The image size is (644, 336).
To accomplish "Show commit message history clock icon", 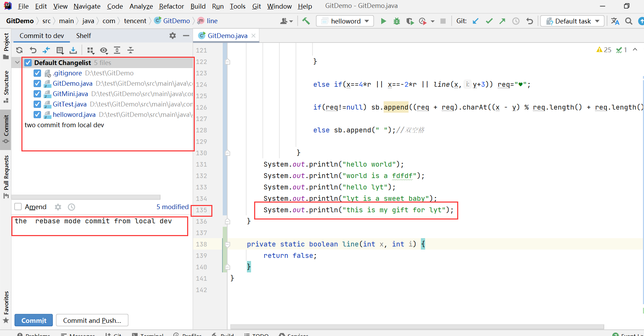I will tap(71, 207).
